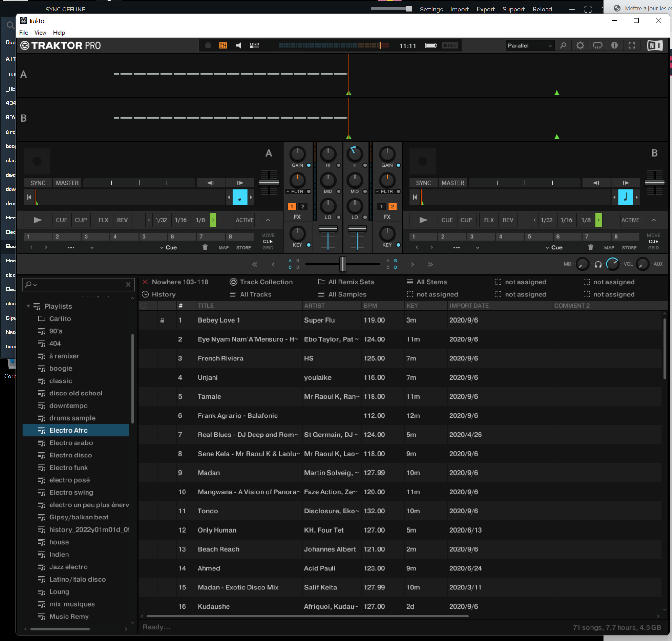672x641 pixels.
Task: Open Traktor preferences gear icon
Action: click(580, 45)
